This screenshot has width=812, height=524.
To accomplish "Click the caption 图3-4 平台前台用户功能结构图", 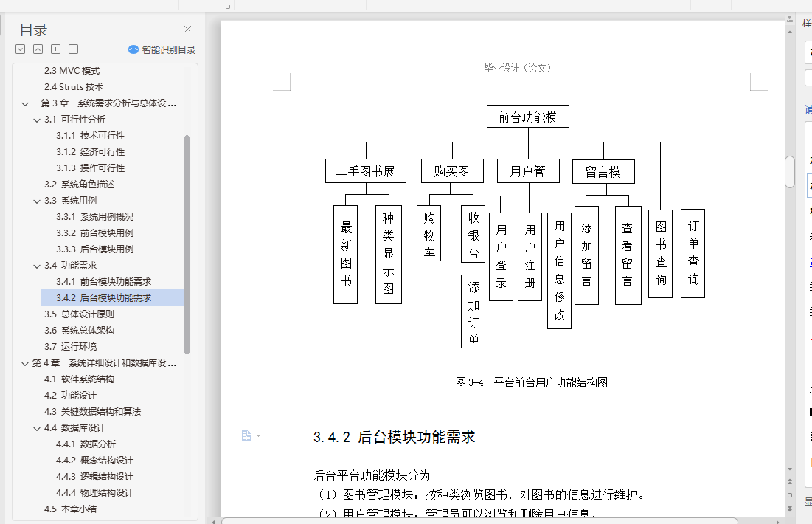I will (x=531, y=382).
